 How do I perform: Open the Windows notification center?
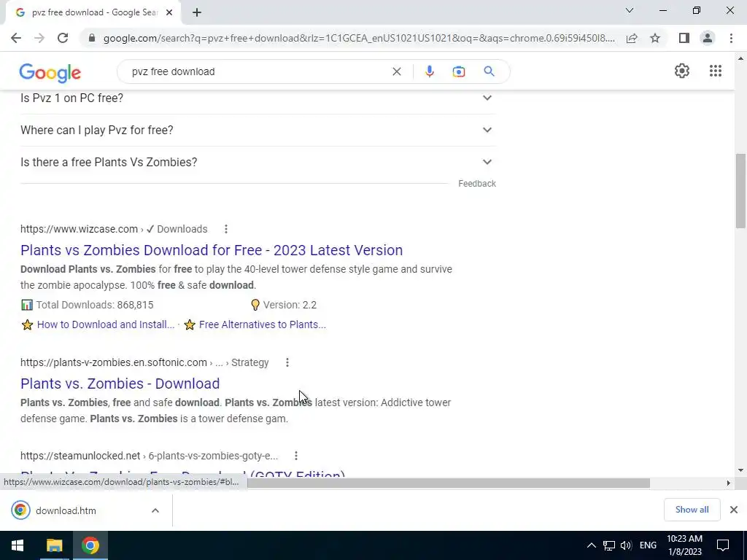click(723, 545)
